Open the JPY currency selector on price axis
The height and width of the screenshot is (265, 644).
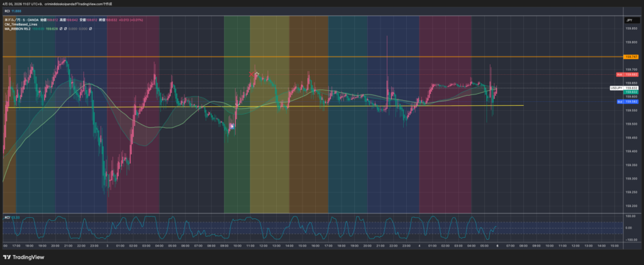628,21
